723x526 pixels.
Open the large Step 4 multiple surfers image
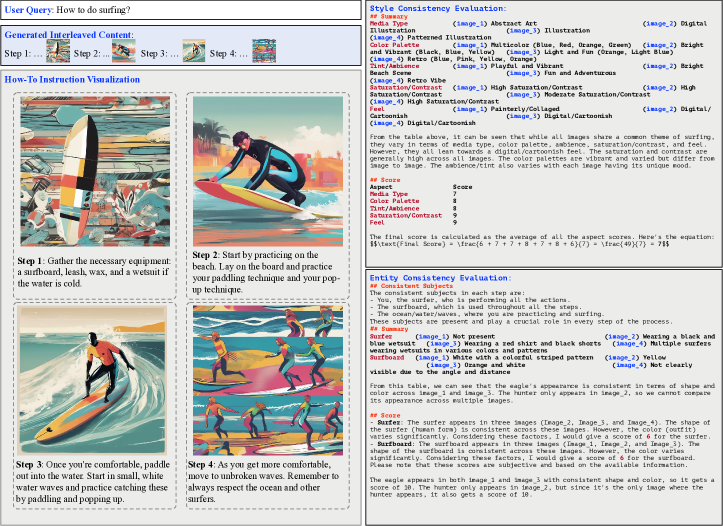coord(268,380)
